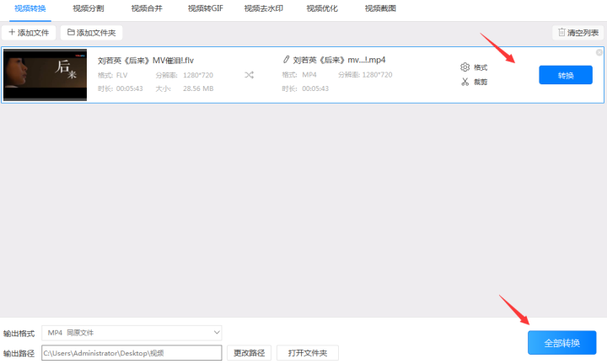Open the 视频分割 tab
Image resolution: width=607 pixels, height=364 pixels.
(89, 8)
